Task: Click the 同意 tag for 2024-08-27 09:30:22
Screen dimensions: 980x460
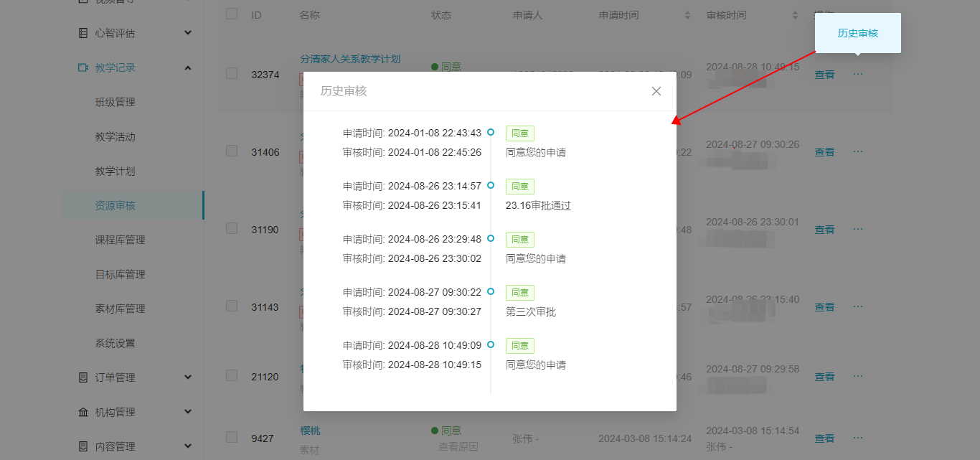Action: (x=520, y=293)
